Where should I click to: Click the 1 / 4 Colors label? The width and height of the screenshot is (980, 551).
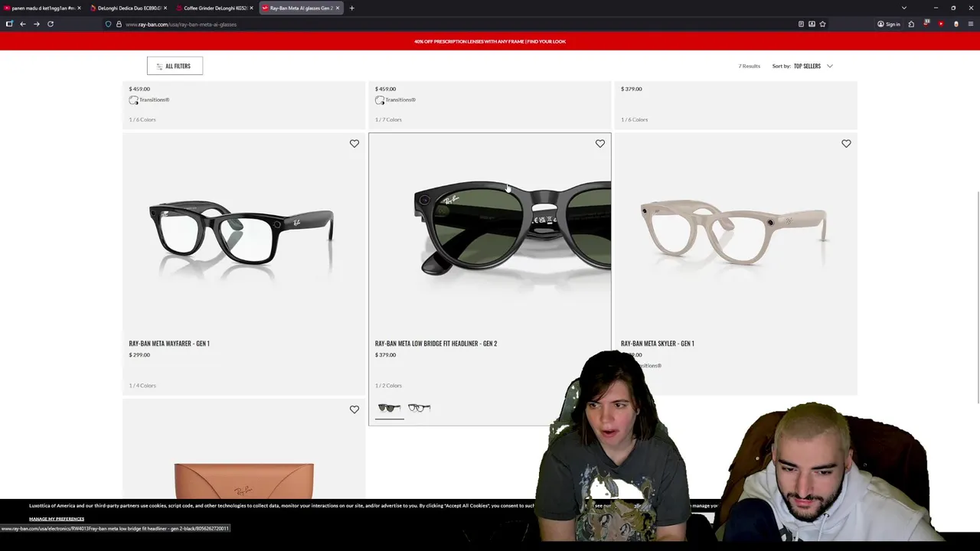pyautogui.click(x=142, y=386)
